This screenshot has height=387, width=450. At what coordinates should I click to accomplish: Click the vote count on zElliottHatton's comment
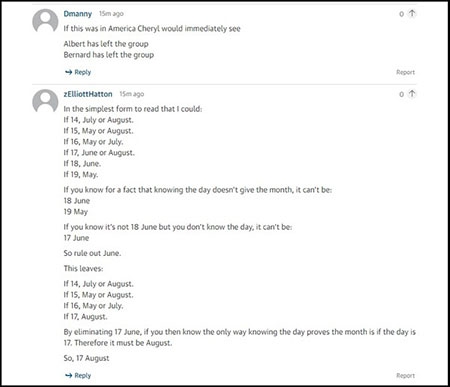pyautogui.click(x=402, y=94)
